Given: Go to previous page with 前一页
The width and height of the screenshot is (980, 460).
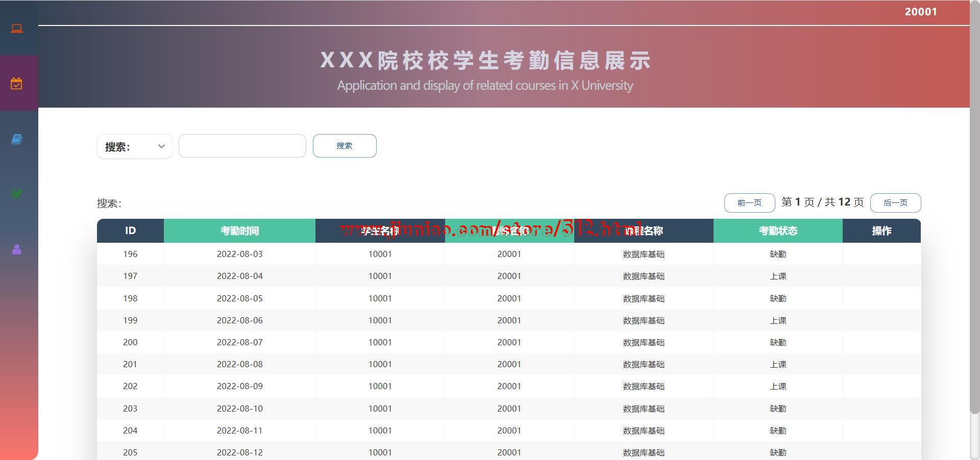Looking at the screenshot, I should point(749,203).
